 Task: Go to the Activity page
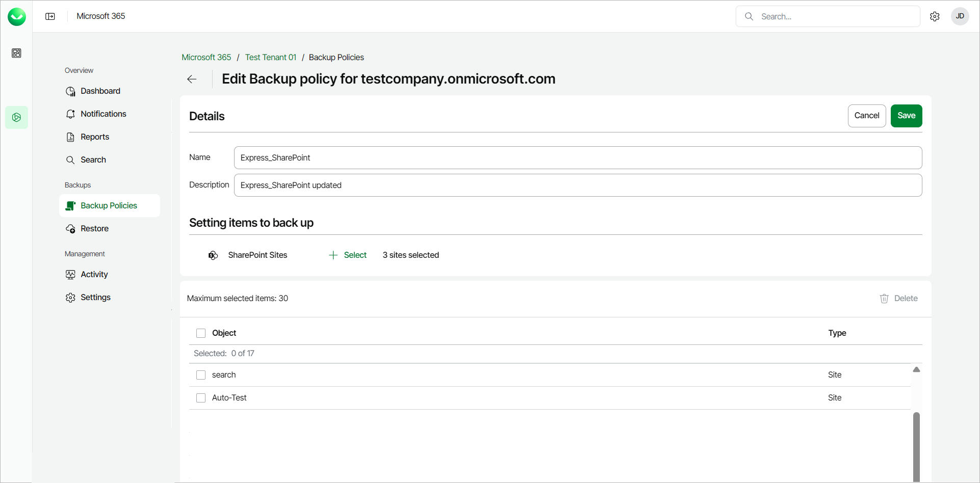pyautogui.click(x=94, y=275)
